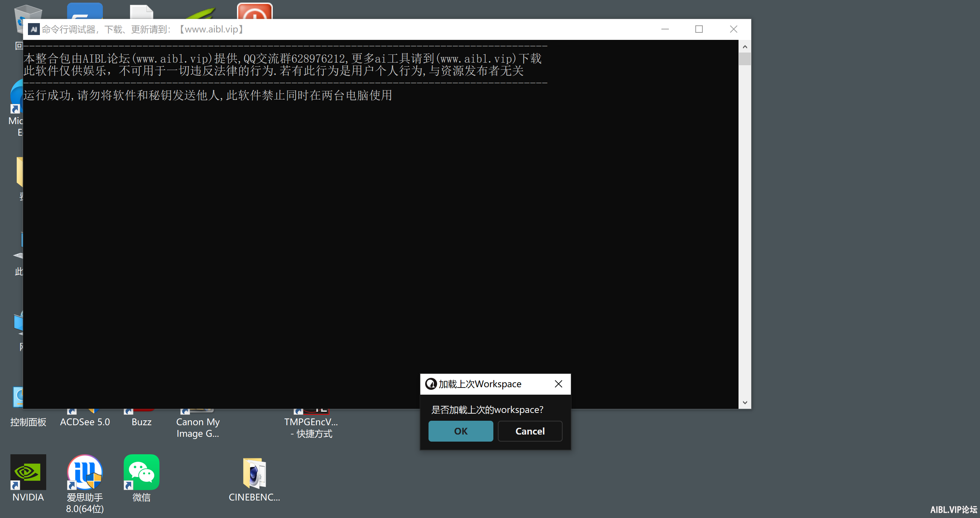Viewport: 980px width, 518px height.
Task: Select the ACDSee 5.0 shortcut label
Action: [x=85, y=422]
